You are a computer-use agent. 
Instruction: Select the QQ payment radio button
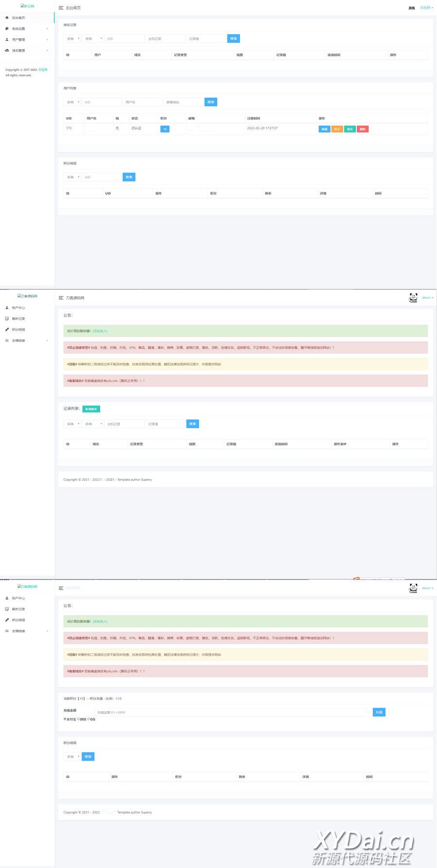[88, 719]
